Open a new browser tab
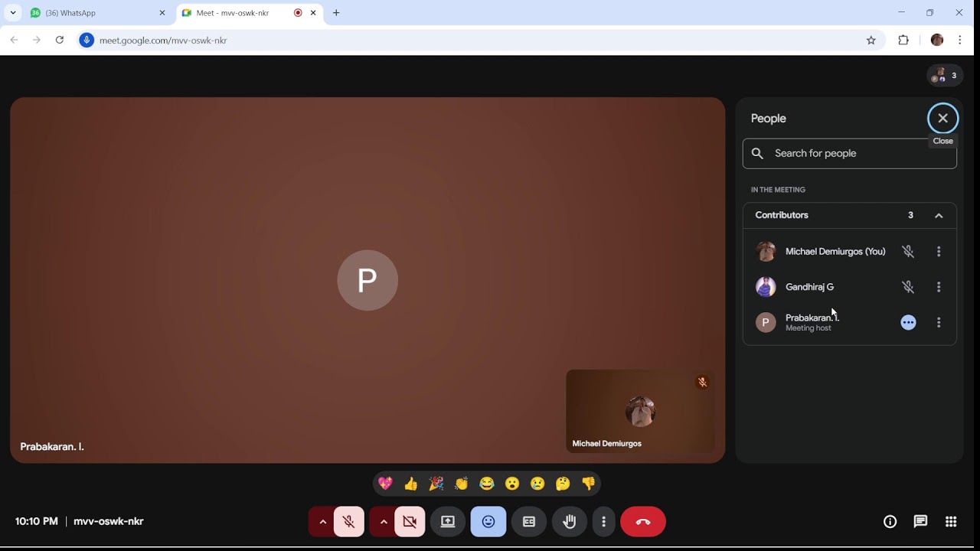The width and height of the screenshot is (980, 551). pyautogui.click(x=336, y=13)
